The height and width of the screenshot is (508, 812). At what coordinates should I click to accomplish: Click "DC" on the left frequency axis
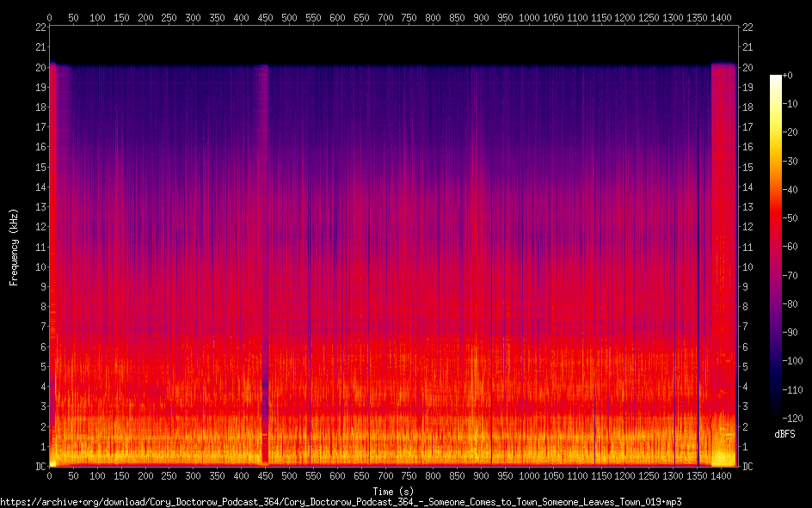click(x=41, y=467)
